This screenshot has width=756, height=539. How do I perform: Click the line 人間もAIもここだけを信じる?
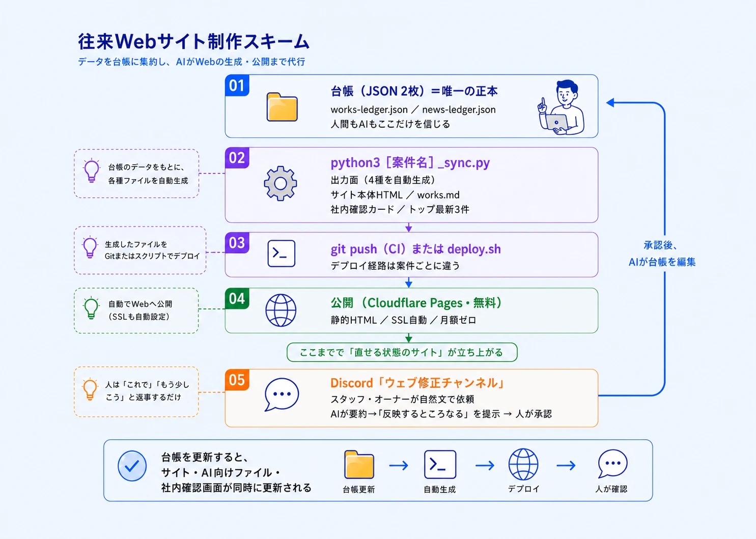pyautogui.click(x=390, y=124)
